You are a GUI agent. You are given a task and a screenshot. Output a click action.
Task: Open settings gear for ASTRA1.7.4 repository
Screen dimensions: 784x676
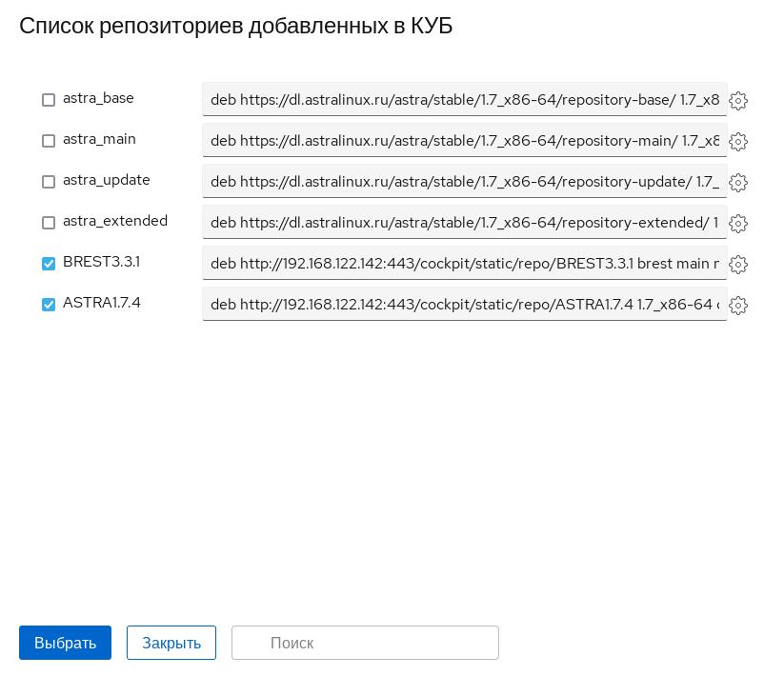(x=737, y=306)
